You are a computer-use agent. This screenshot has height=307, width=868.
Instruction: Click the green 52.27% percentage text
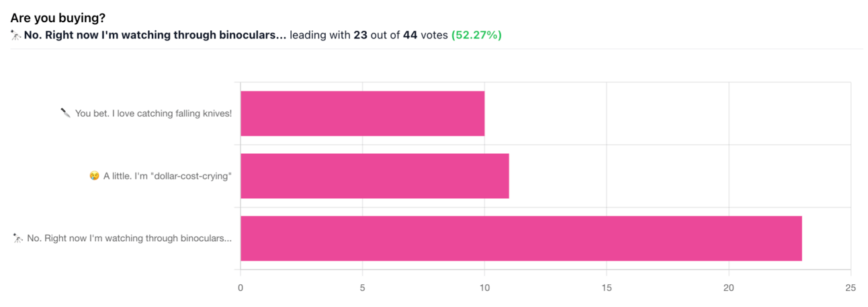click(x=476, y=36)
